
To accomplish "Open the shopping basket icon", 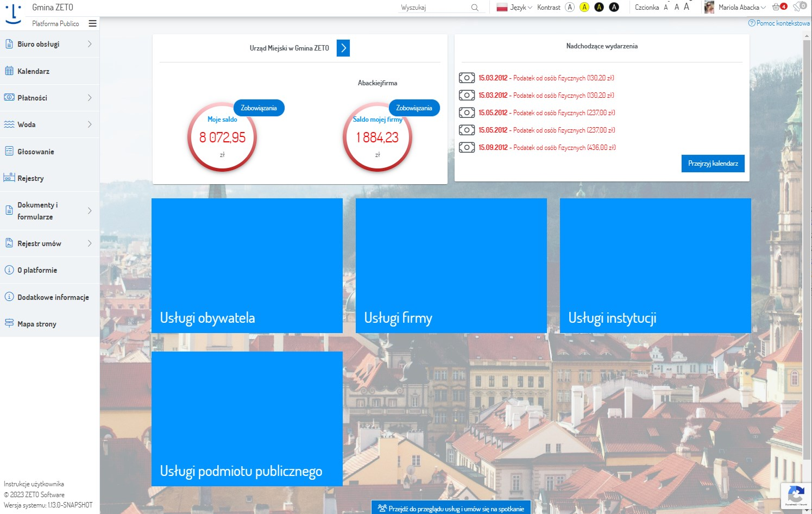I will point(776,7).
